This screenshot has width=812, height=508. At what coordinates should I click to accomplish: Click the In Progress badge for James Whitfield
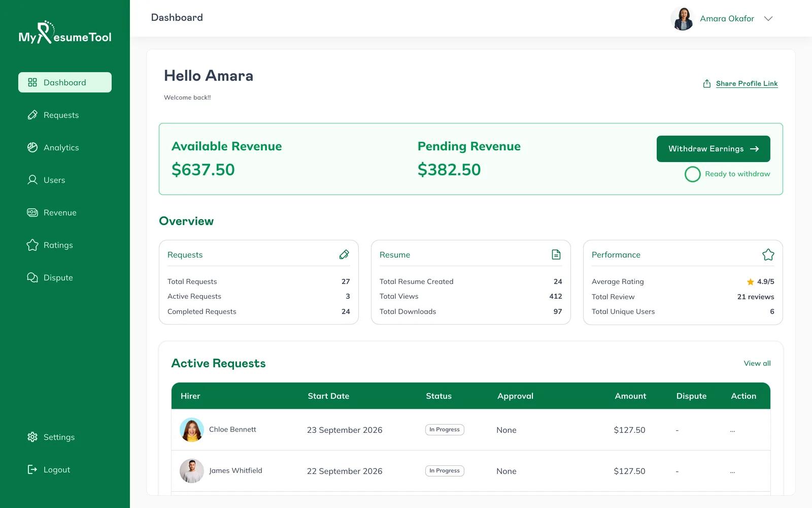click(445, 471)
